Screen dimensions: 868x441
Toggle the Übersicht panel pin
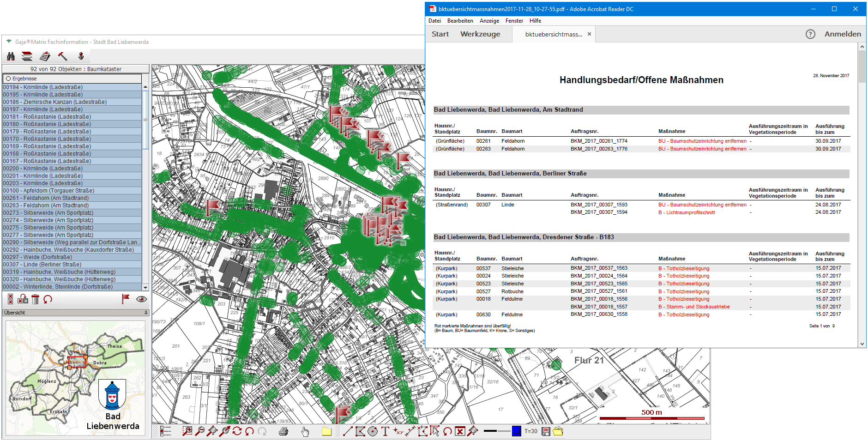145,313
